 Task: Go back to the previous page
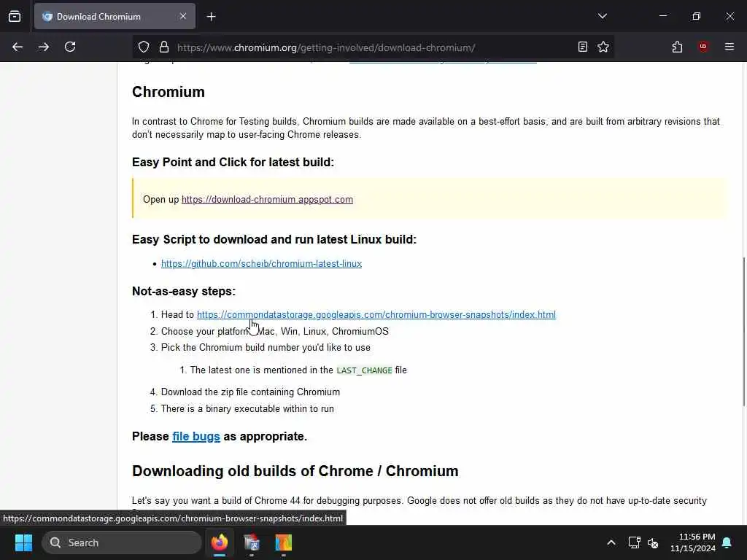click(x=18, y=47)
